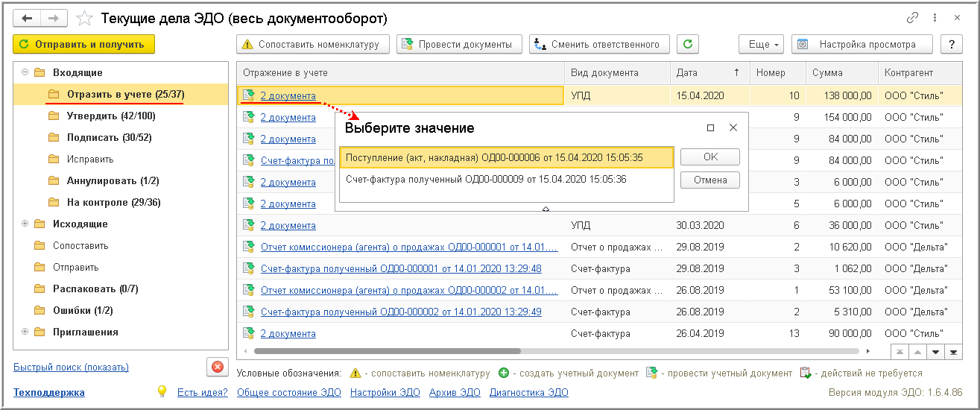This screenshot has width=980, height=410.
Task: Clear quick search with the red cross button
Action: tap(217, 367)
